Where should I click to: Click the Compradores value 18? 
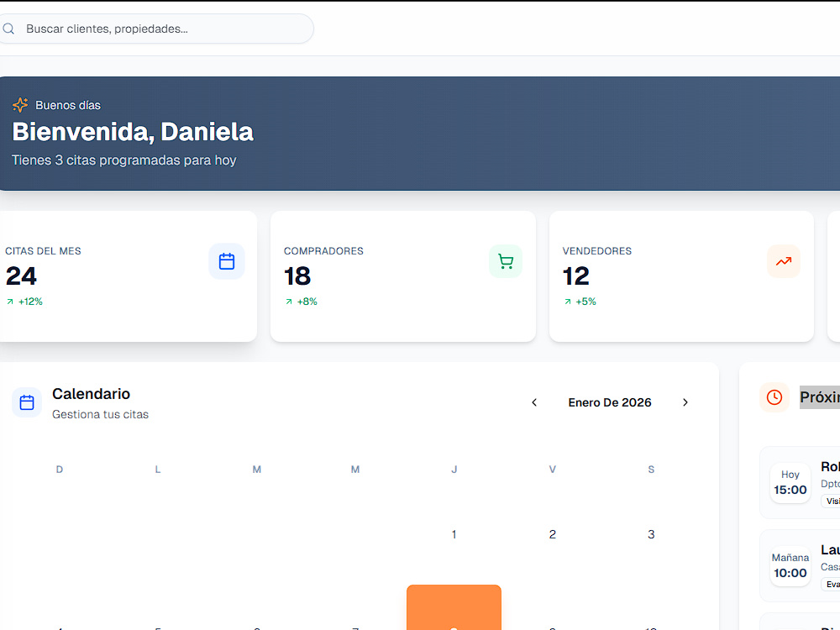pos(297,276)
